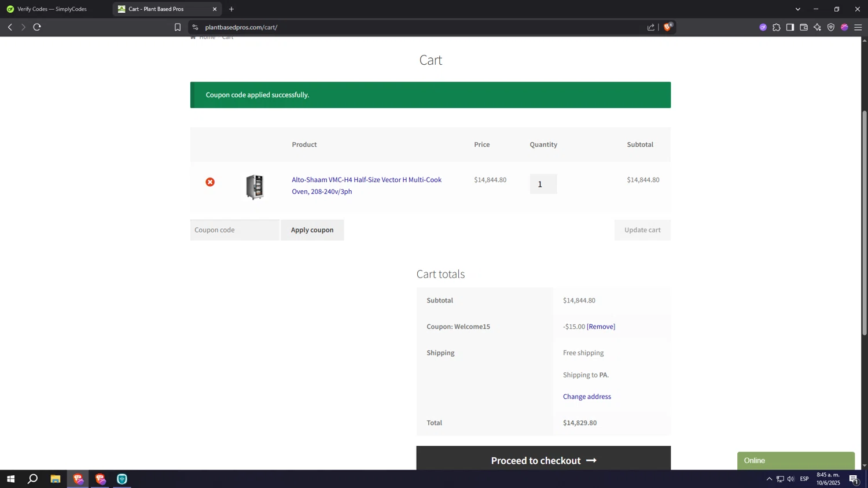
Task: Open the Windows Start menu
Action: (10, 479)
